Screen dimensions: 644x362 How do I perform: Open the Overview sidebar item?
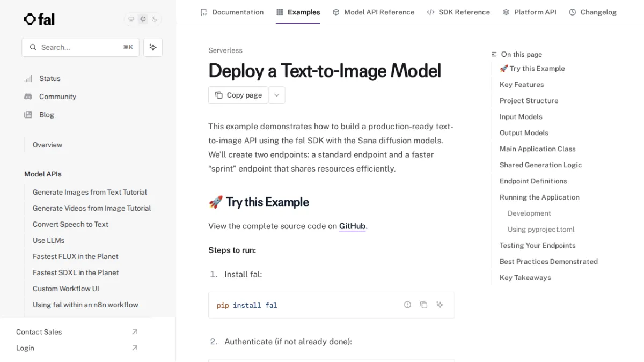click(47, 145)
